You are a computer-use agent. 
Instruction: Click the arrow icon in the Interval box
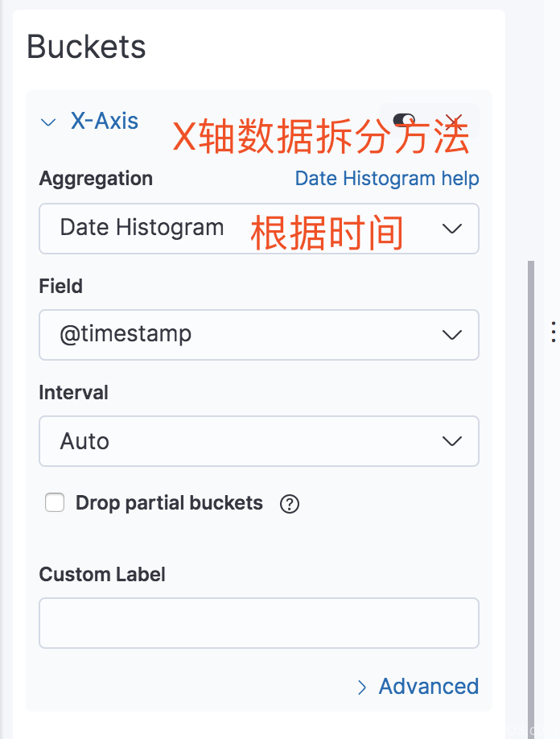coord(451,442)
